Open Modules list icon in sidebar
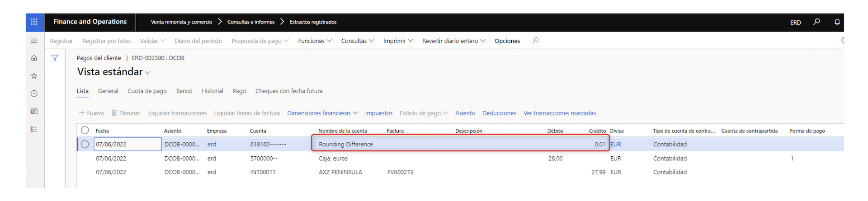 pos(34,129)
